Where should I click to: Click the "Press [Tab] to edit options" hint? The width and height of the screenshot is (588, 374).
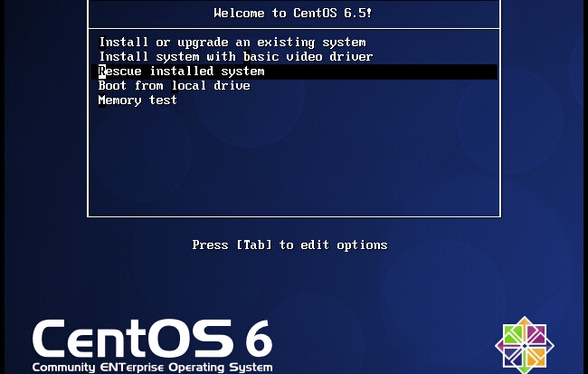289,245
